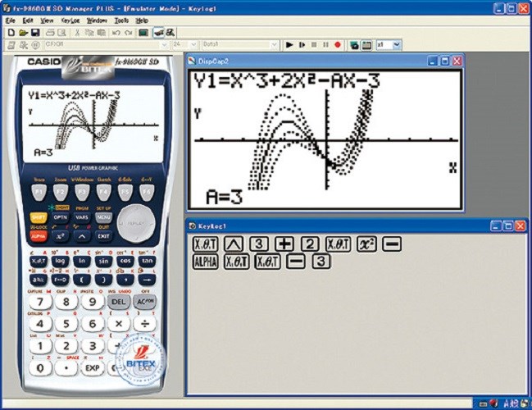The width and height of the screenshot is (532, 410).
Task: Open the Tools menu
Action: pos(121,20)
